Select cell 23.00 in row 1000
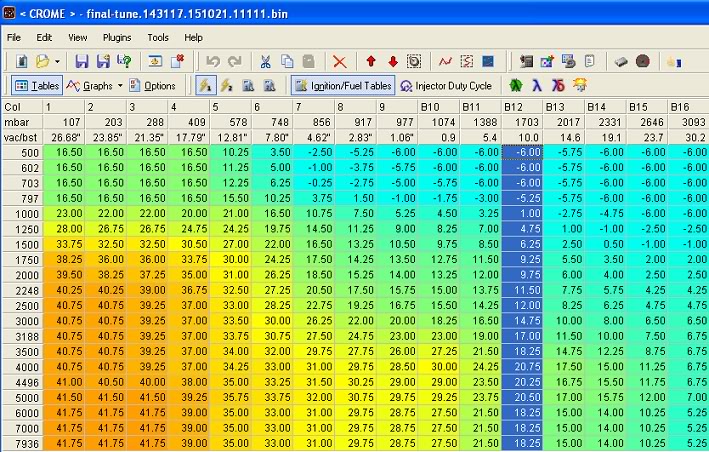The height and width of the screenshot is (452, 709). [64, 214]
